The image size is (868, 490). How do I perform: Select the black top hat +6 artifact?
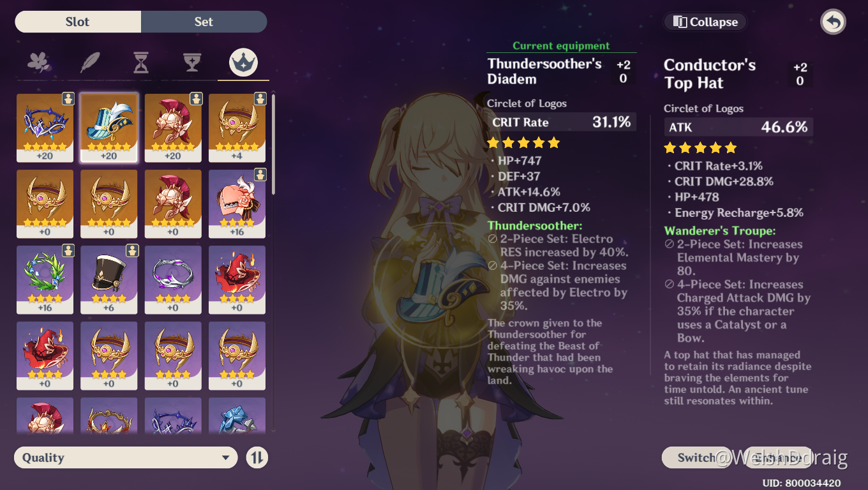109,279
